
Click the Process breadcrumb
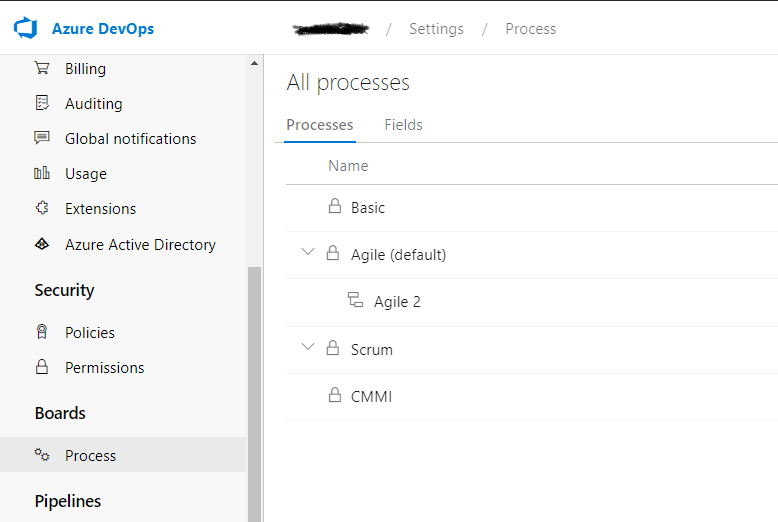530,29
